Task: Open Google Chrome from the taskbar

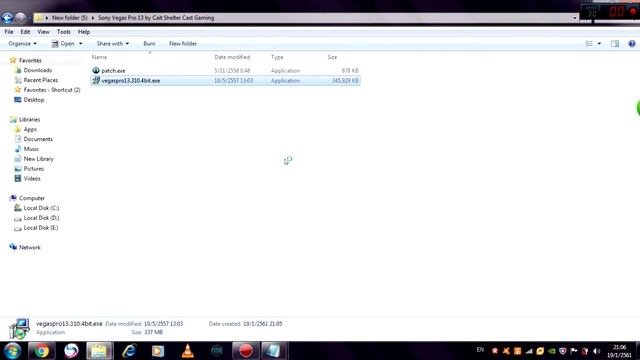Action: pos(41,351)
